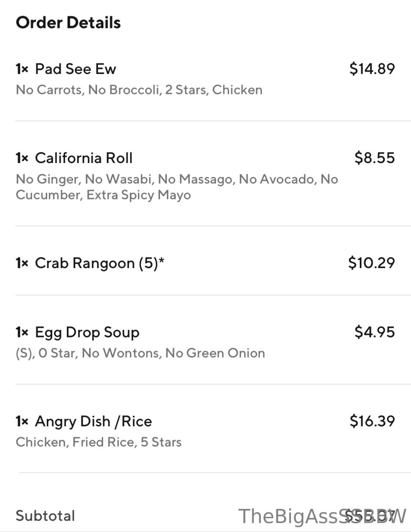Click the $8.55 California Roll price
This screenshot has height=532, width=411.
(374, 158)
